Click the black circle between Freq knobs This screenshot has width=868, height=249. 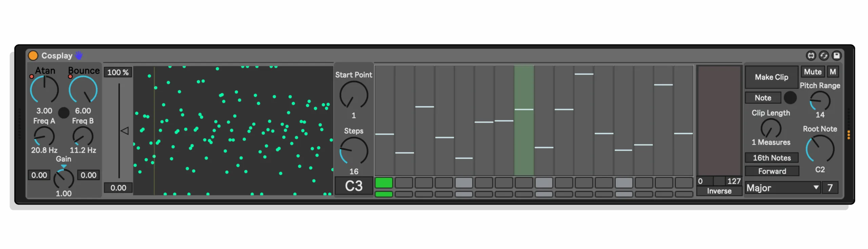click(x=63, y=112)
